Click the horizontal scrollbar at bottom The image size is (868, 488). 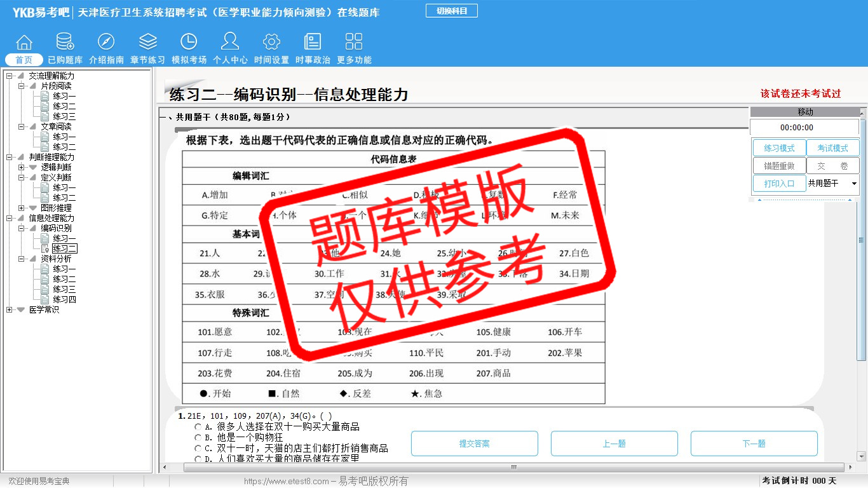point(513,467)
